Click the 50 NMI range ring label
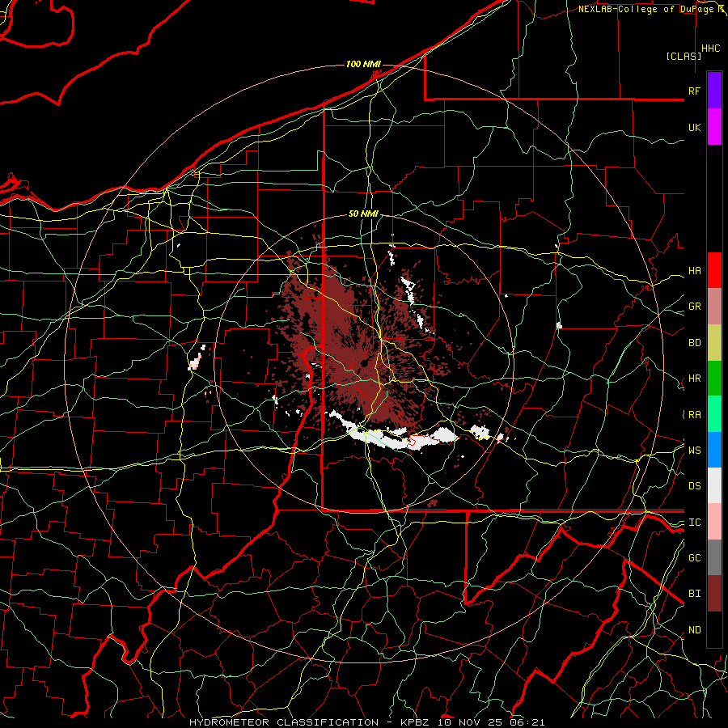Viewport: 728px width, 728px height. point(363,214)
